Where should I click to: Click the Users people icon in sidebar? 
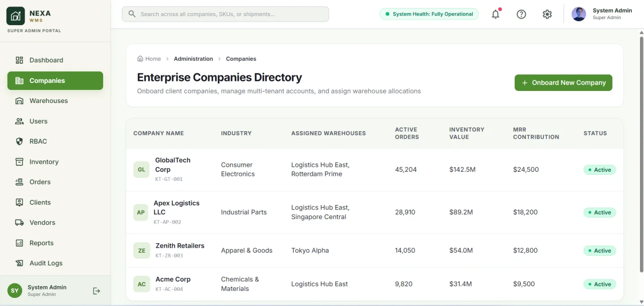click(x=20, y=121)
